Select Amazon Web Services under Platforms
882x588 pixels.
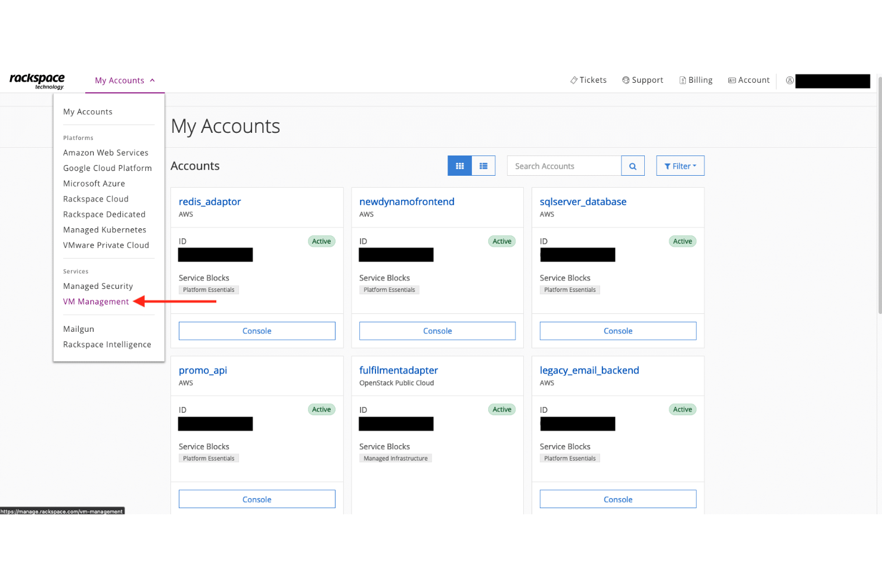tap(105, 153)
